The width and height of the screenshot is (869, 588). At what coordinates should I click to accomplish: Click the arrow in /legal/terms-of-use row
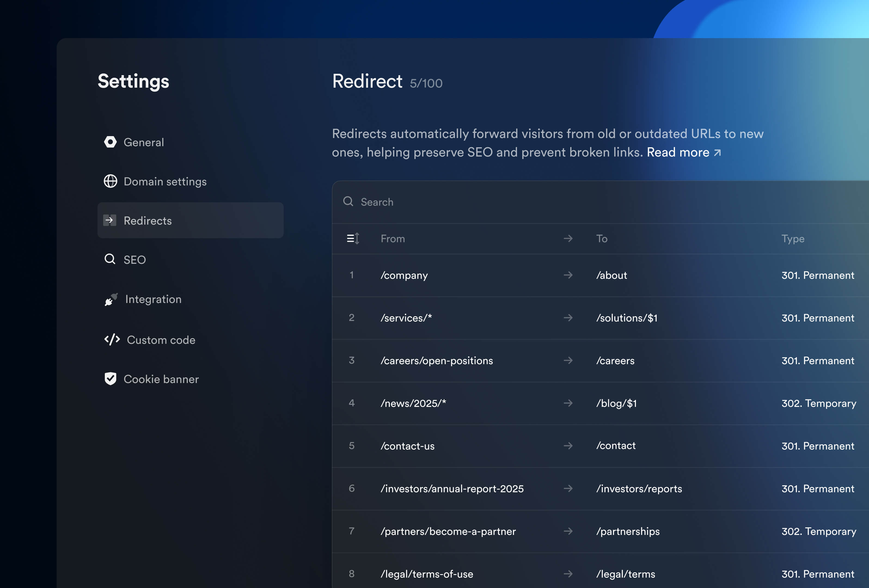pyautogui.click(x=568, y=573)
